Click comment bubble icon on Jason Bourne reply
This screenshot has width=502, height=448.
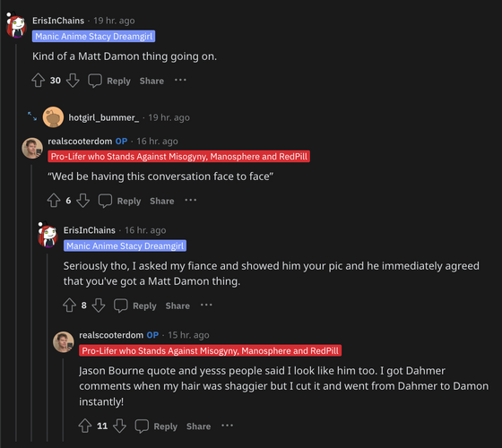pyautogui.click(x=142, y=426)
